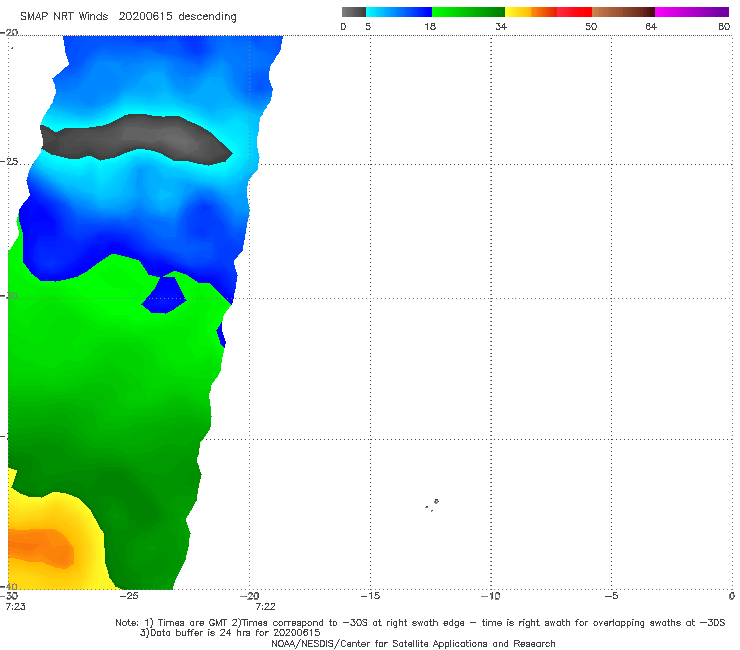
Task: Click the color bar label '34'
Action: click(x=501, y=26)
